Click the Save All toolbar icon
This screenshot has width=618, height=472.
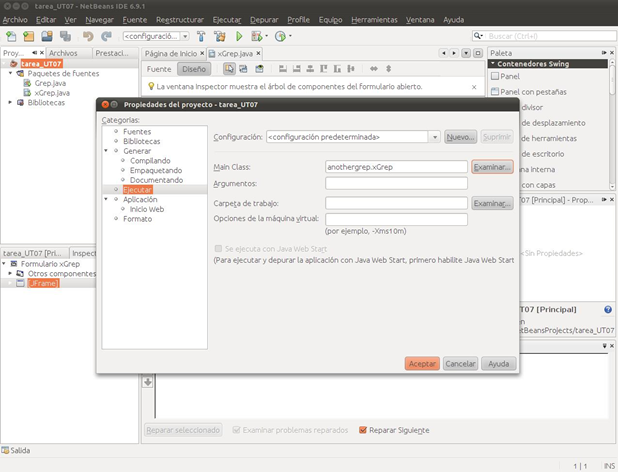65,36
